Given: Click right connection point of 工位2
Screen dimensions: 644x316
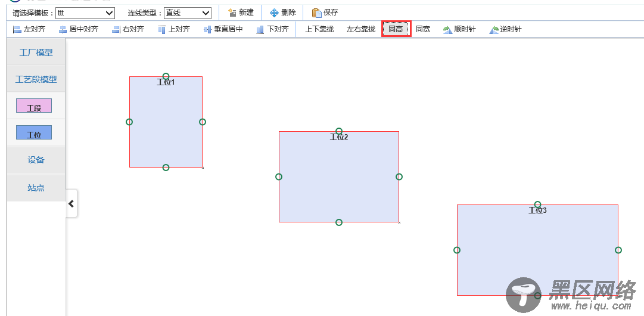Looking at the screenshot, I should (x=399, y=176).
